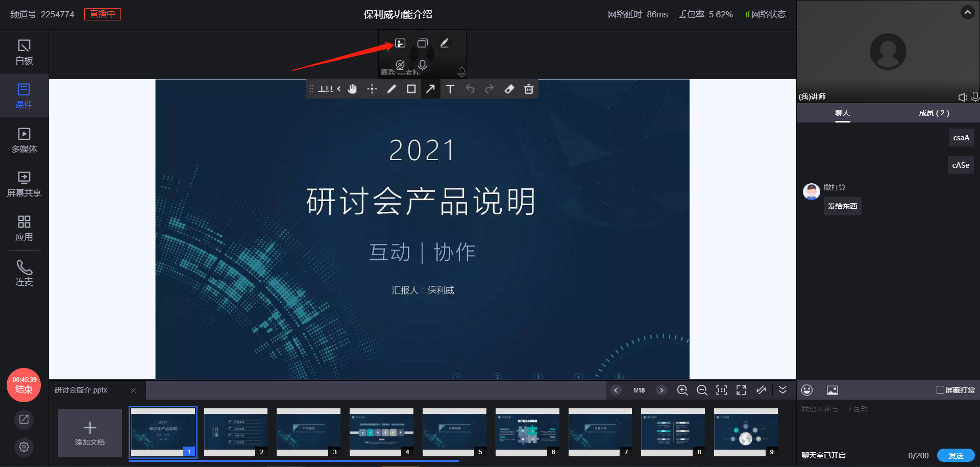980x467 pixels.
Task: Collapse the lecturer video with the top chevron
Action: 967,12
